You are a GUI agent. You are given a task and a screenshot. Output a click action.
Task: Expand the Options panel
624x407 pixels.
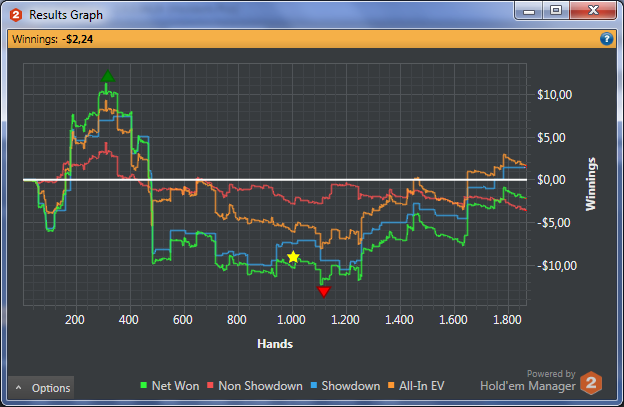41,388
